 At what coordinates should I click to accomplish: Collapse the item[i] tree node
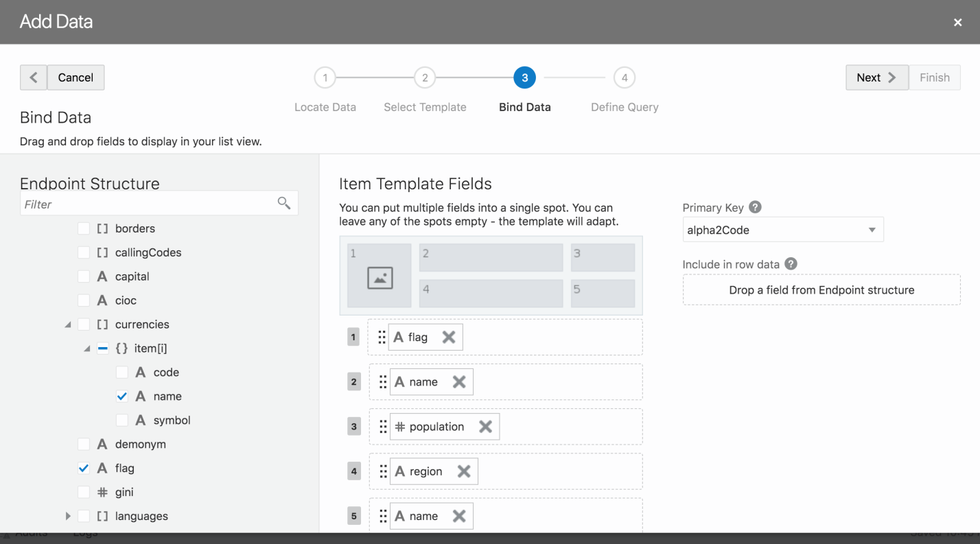coord(86,348)
